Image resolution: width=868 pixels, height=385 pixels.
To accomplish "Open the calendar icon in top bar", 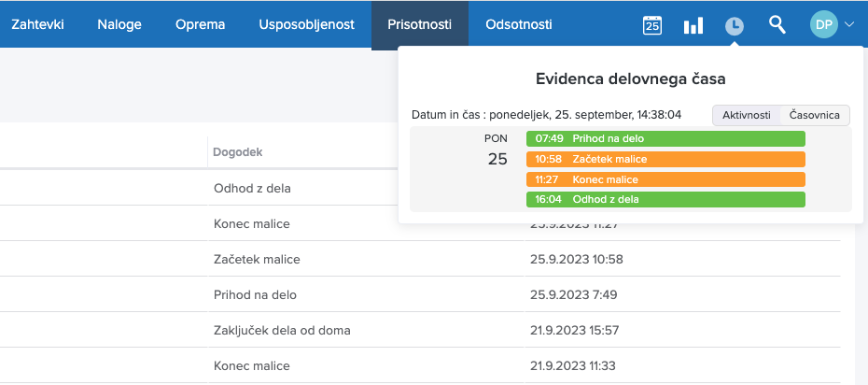I will tap(652, 25).
